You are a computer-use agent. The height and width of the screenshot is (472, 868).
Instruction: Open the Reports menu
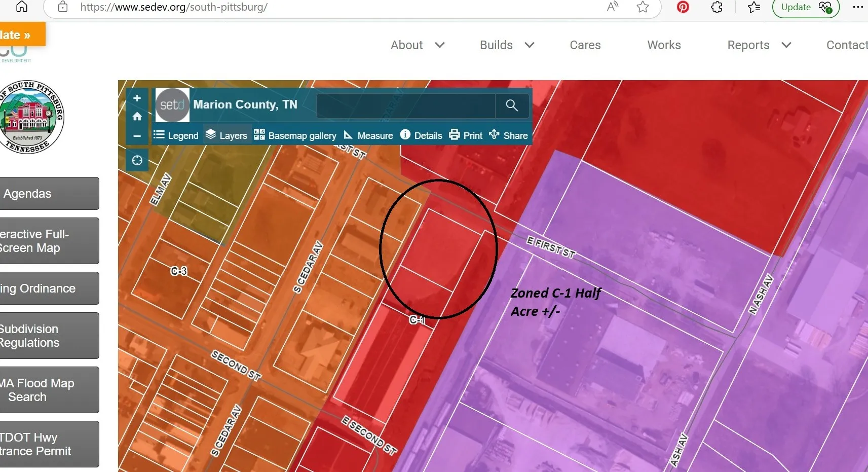click(x=748, y=45)
